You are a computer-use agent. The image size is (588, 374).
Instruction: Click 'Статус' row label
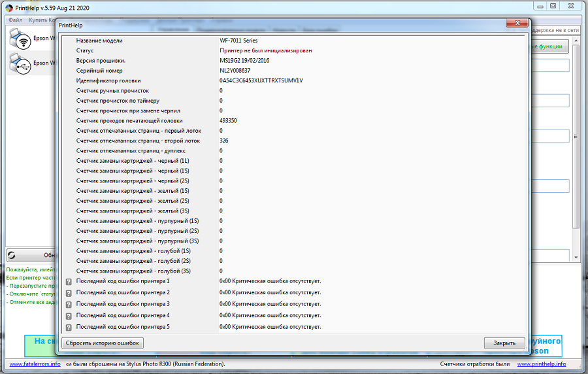click(x=85, y=50)
